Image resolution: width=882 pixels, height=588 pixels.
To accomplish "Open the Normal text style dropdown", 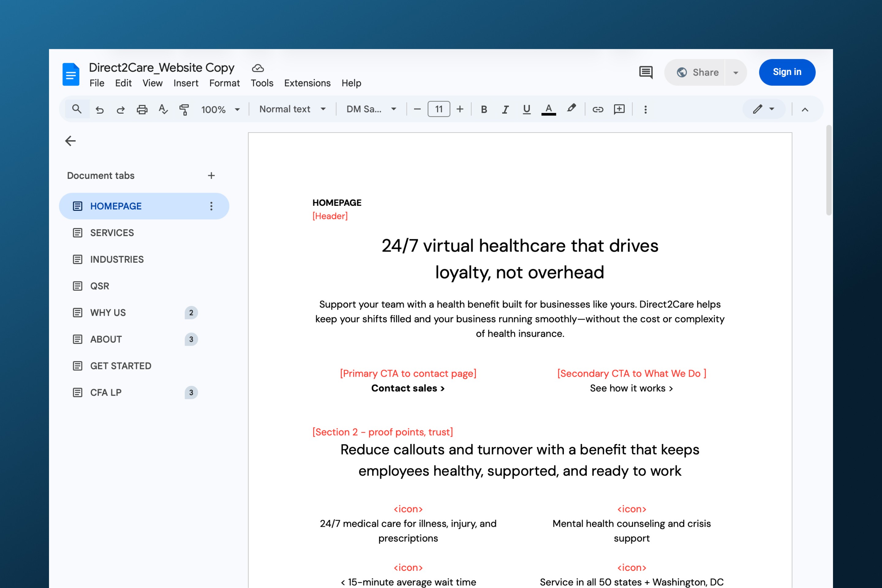I will point(292,110).
